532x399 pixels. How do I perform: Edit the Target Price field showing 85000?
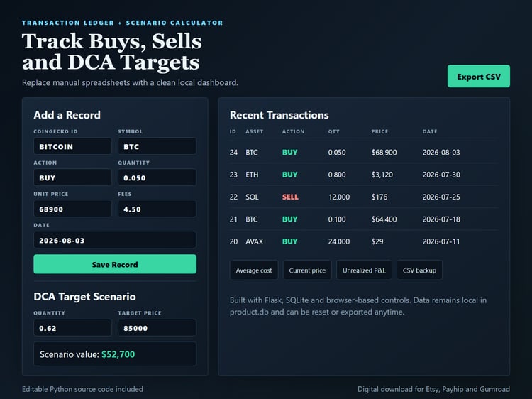coord(157,328)
